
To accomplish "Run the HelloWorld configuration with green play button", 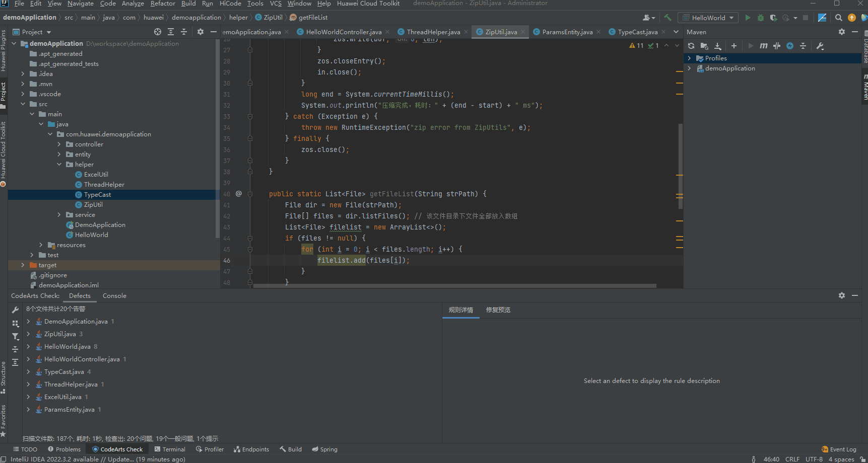I will click(x=748, y=18).
